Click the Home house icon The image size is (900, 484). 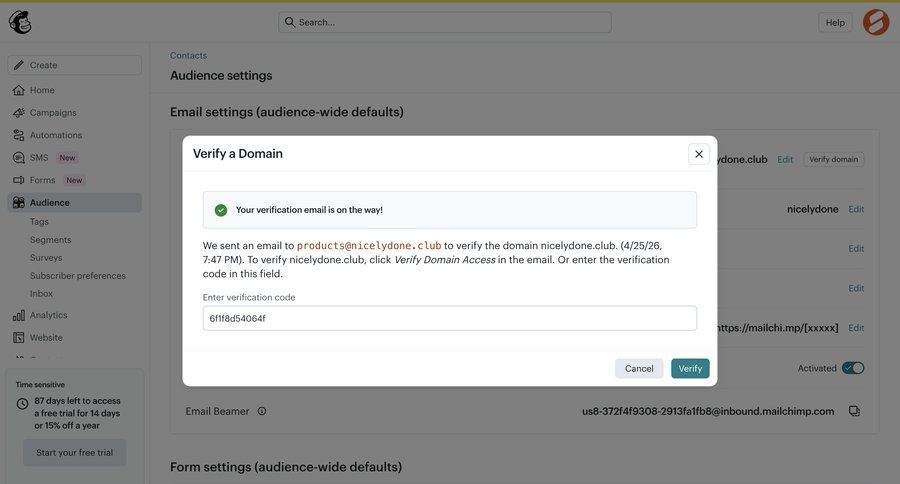[19, 90]
